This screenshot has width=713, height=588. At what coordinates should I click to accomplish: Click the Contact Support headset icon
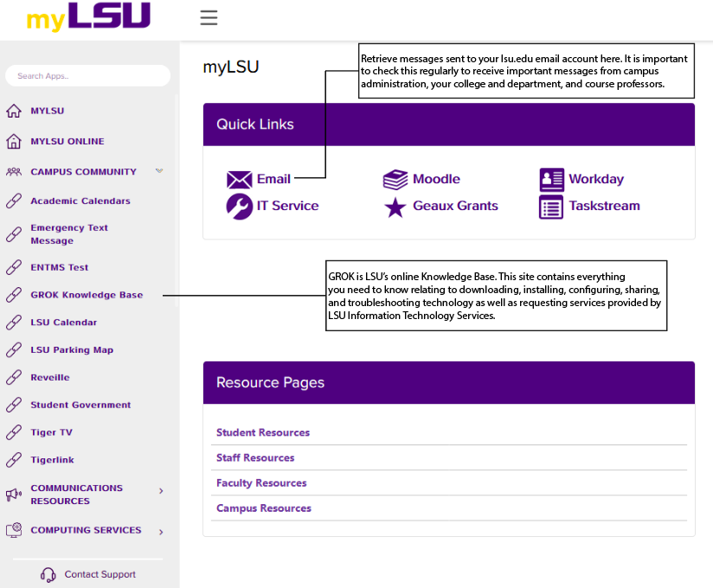coord(48,575)
